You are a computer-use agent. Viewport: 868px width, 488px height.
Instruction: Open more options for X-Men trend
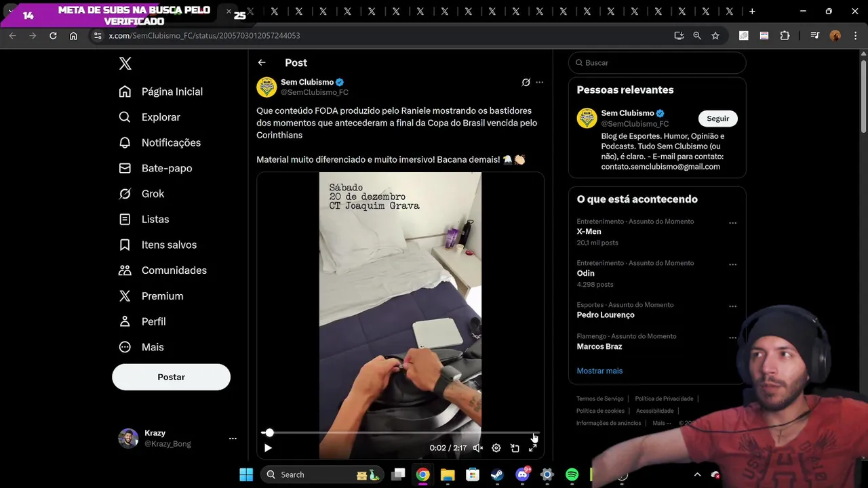(x=732, y=223)
